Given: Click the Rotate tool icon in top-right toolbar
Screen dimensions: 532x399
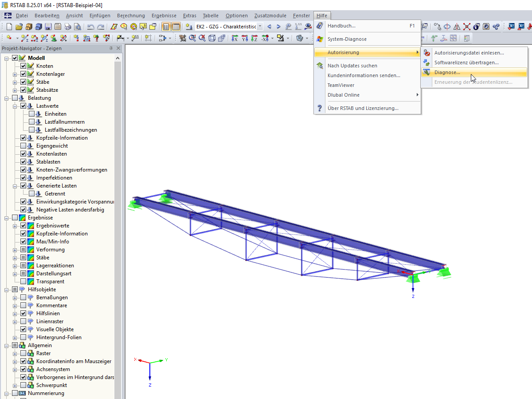Looking at the screenshot, I should pyautogui.click(x=447, y=27).
